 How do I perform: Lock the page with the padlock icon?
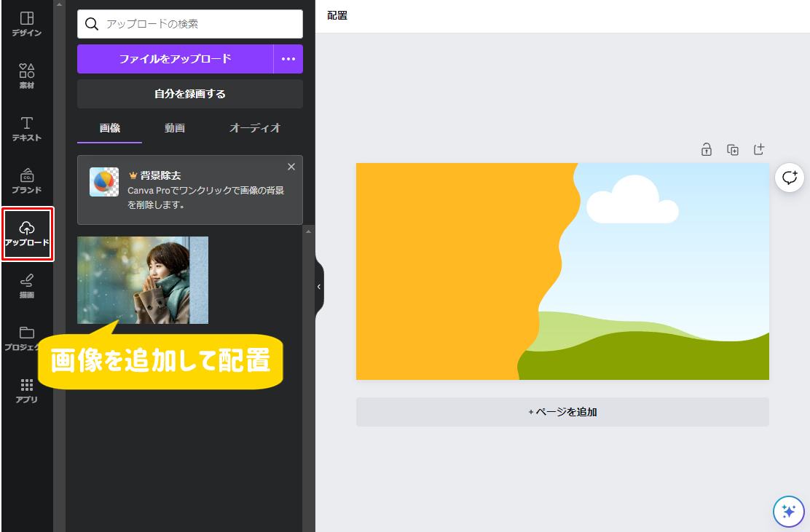click(706, 150)
